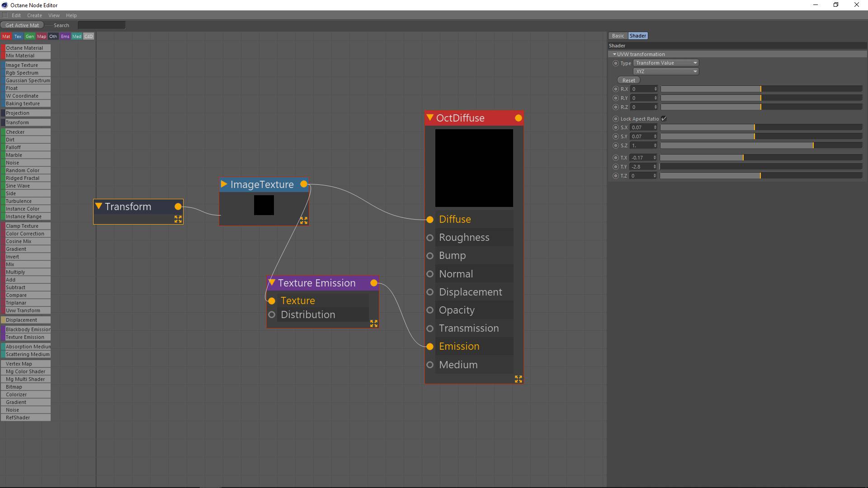Toggle the Ems node filter

65,36
